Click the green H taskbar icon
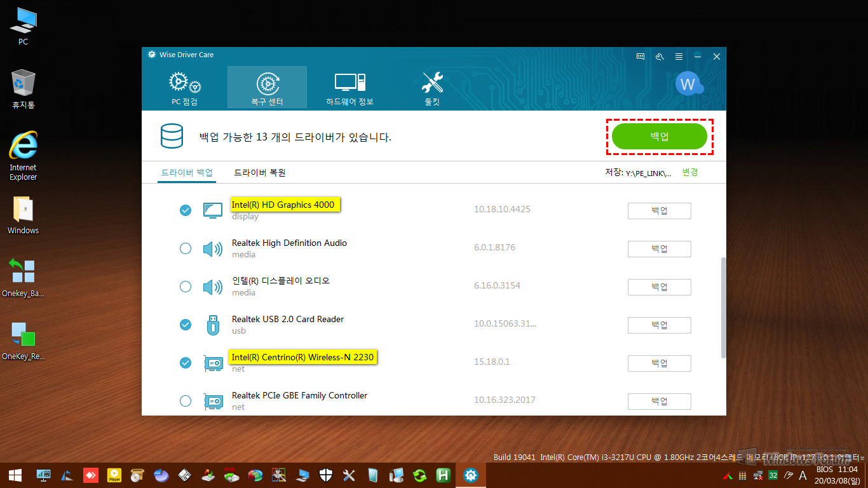Image resolution: width=868 pixels, height=488 pixels. 443,475
